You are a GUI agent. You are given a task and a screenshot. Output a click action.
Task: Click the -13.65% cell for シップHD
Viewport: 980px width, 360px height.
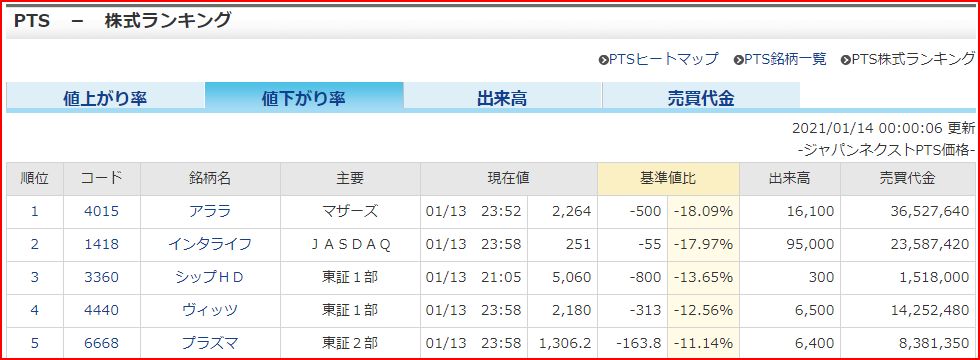point(703,278)
